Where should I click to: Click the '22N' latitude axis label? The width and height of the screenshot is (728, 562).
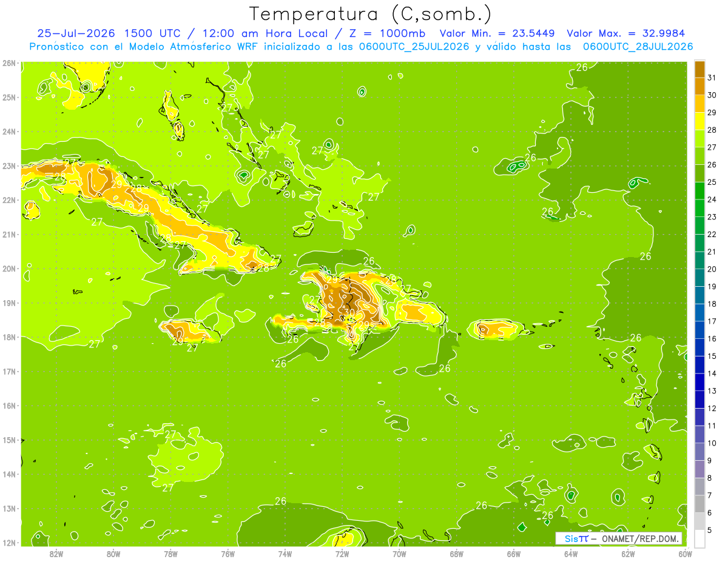point(8,200)
